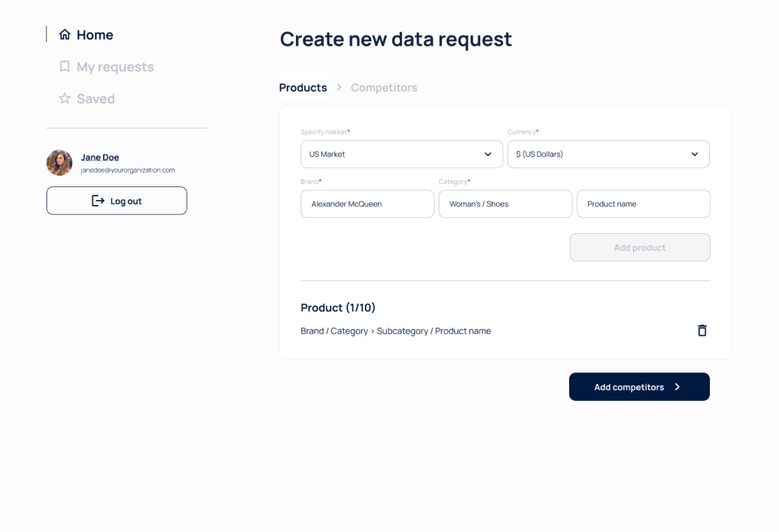The width and height of the screenshot is (779, 532).
Task: Select the Home house icon
Action: click(x=65, y=34)
